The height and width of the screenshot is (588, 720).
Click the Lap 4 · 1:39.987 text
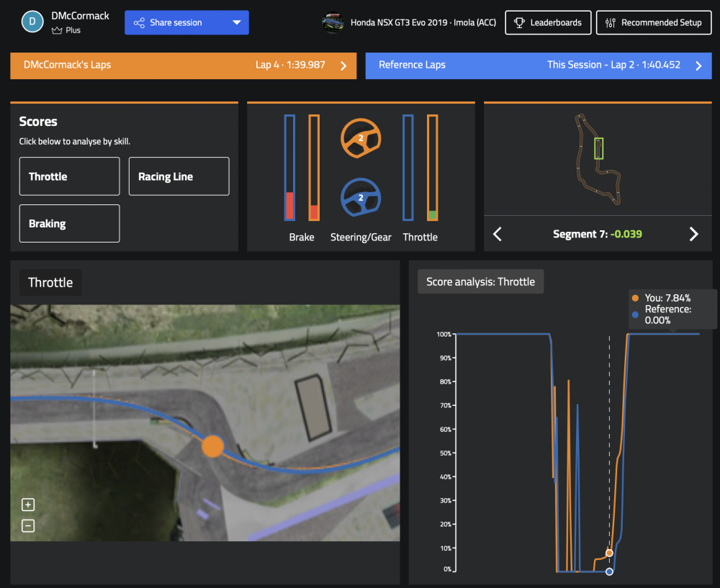coord(290,65)
